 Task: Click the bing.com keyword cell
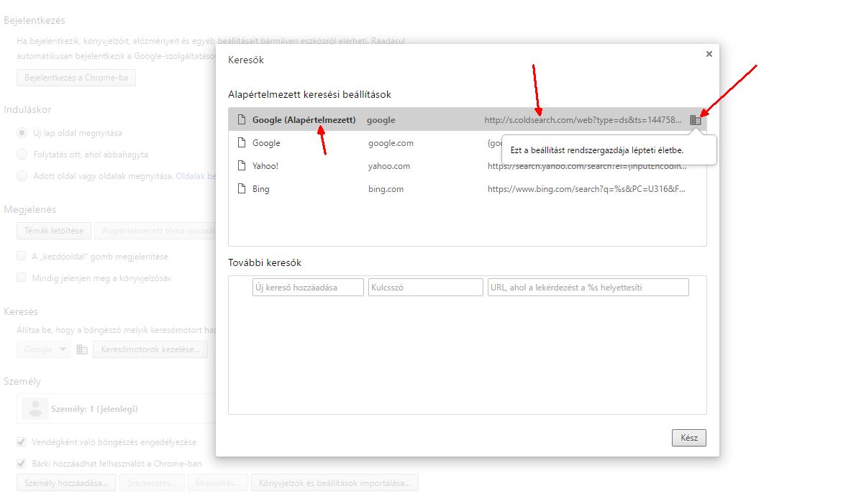(x=386, y=189)
